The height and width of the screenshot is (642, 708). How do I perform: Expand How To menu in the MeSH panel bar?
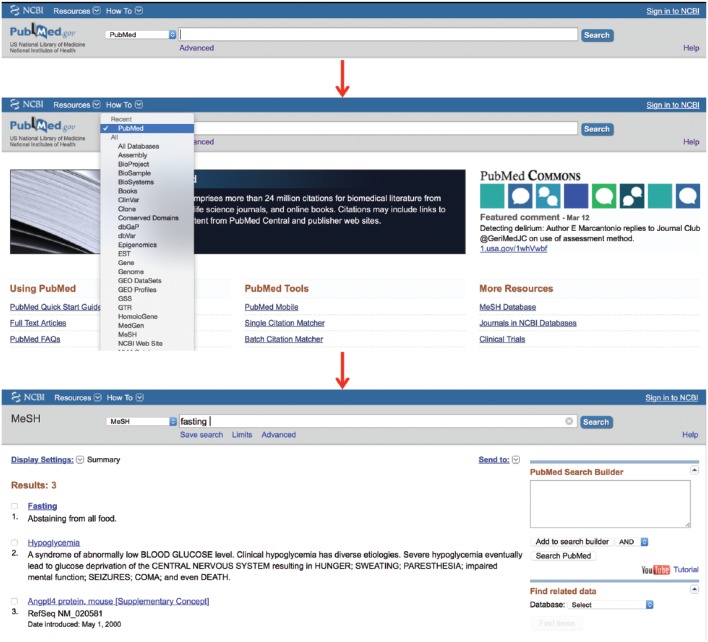[125, 398]
